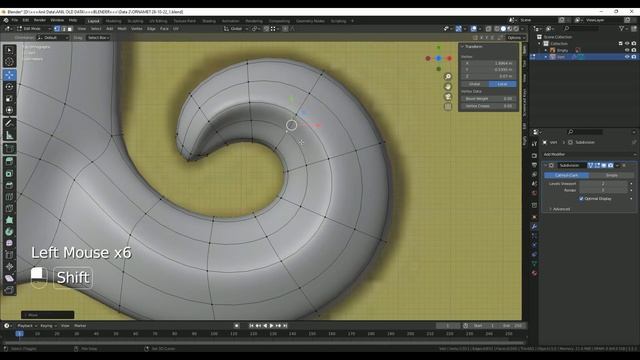Open the Add Modifier dropdown
Viewport: 640px width, 360px height.
coord(589,154)
